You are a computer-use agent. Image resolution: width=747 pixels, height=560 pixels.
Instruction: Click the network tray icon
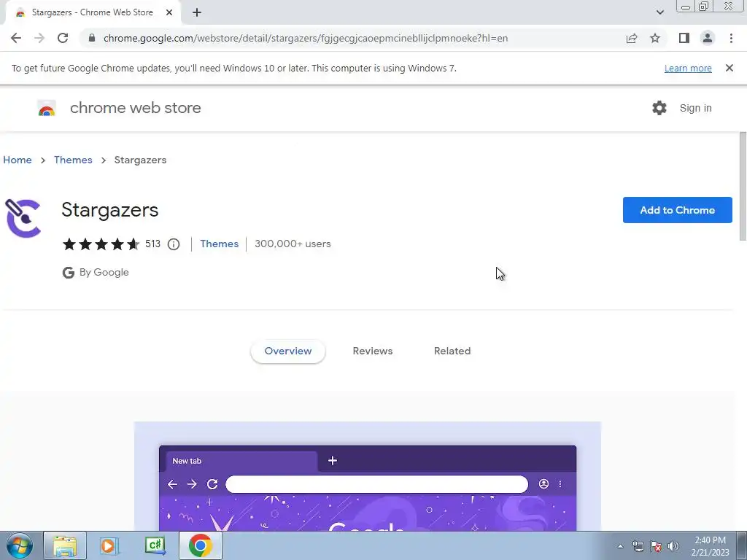638,546
